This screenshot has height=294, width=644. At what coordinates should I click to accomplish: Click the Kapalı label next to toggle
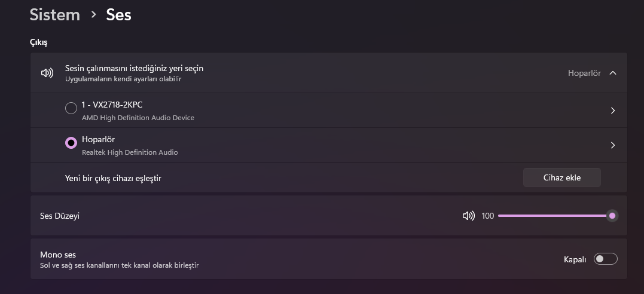coord(575,259)
